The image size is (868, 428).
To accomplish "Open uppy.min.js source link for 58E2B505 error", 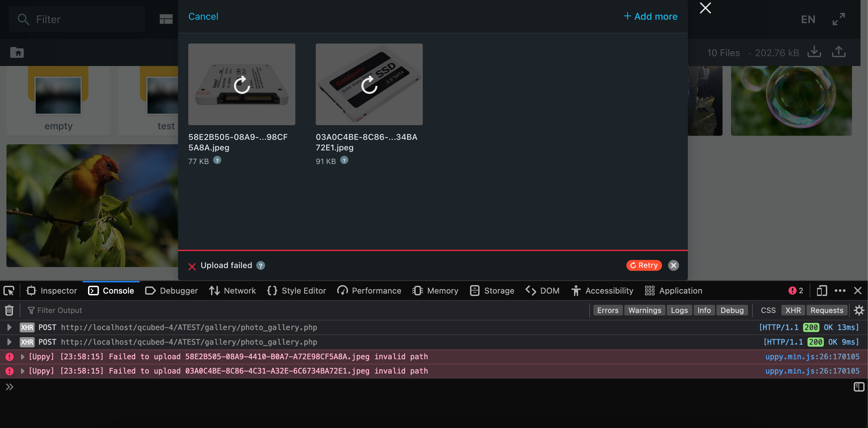I will (812, 357).
